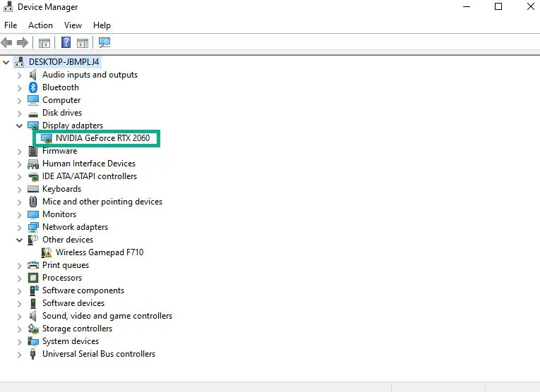Click the Print queues printer icon
Viewport: 540px width, 392px height.
coord(33,265)
